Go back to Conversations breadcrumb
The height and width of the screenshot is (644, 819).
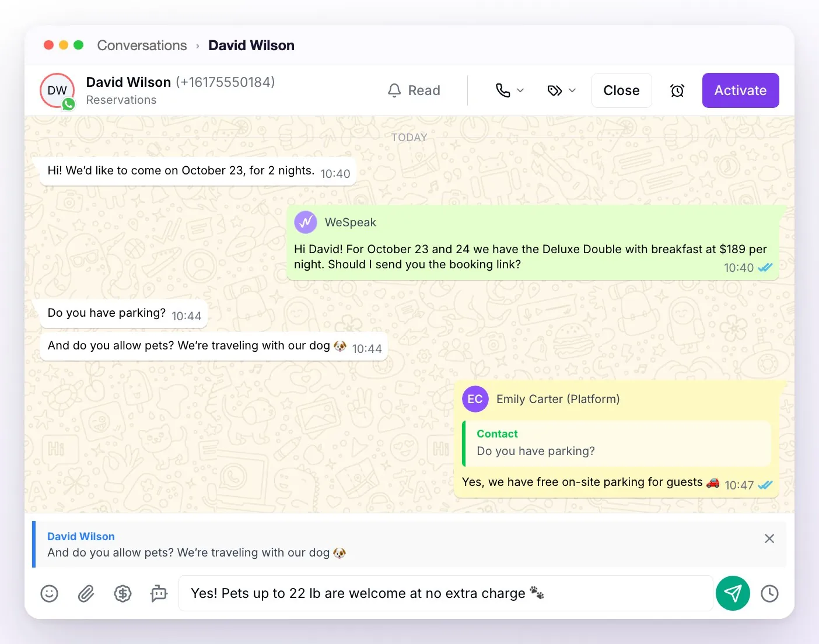click(x=142, y=45)
